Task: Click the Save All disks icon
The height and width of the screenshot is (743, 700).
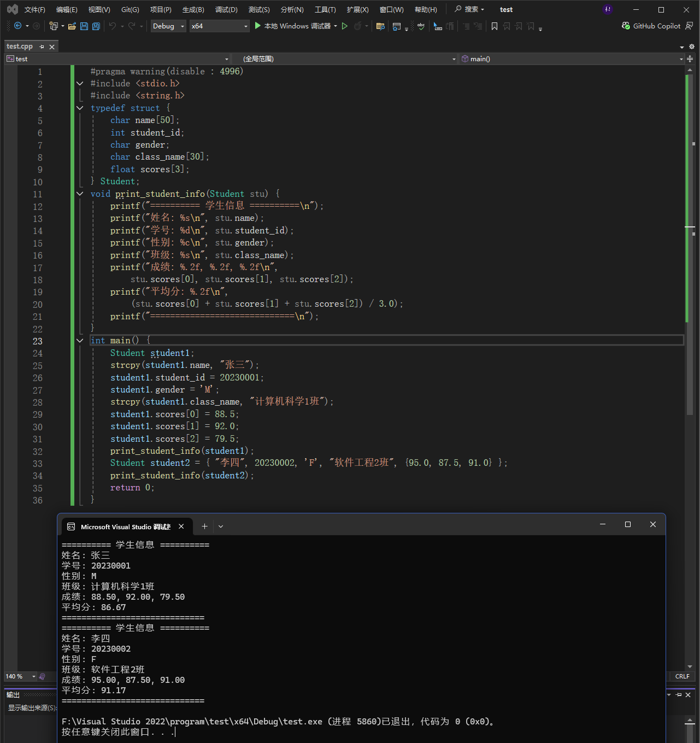Action: pyautogui.click(x=96, y=26)
